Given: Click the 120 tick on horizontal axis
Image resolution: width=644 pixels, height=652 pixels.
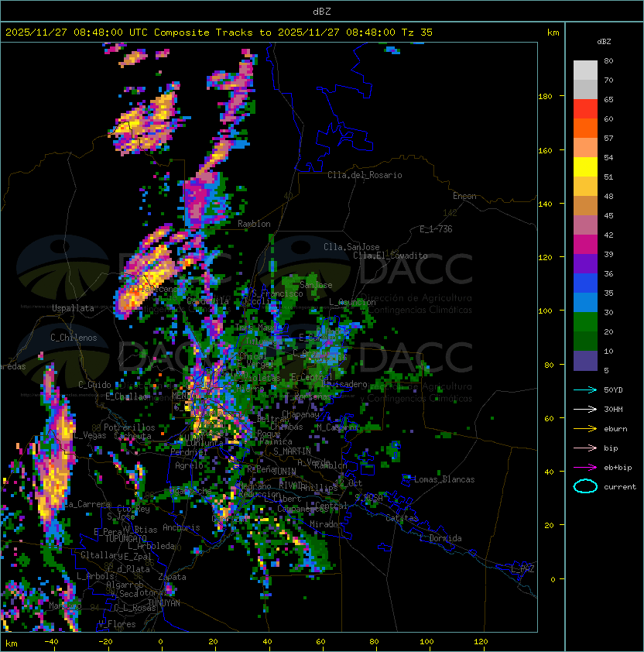Looking at the screenshot, I should [x=481, y=642].
